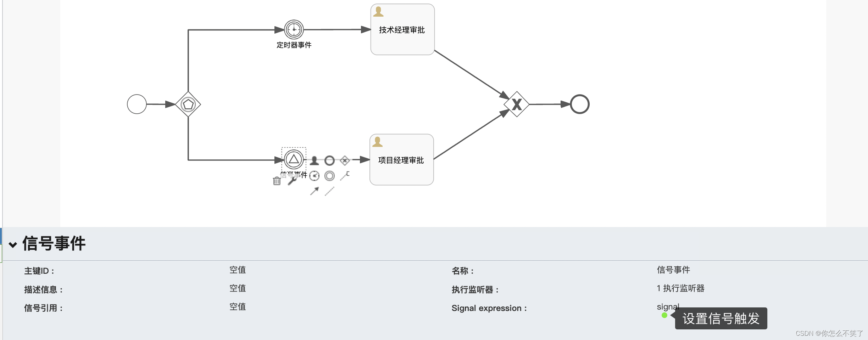Select the X exclusive gateway node
This screenshot has width=868, height=340.
[x=516, y=104]
